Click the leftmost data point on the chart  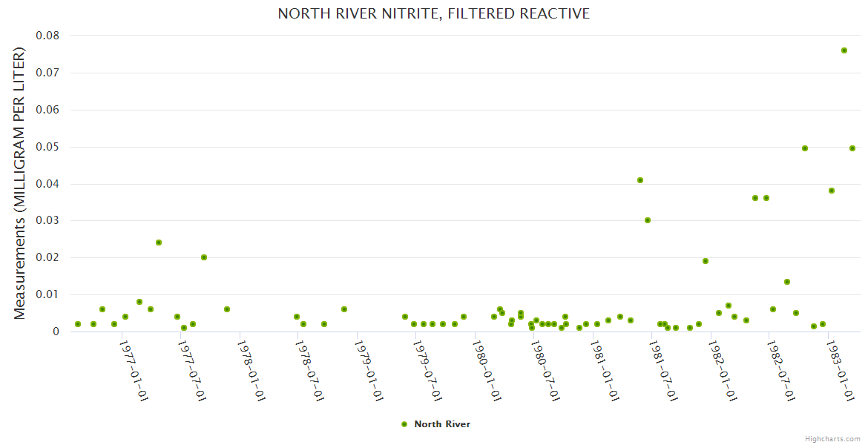click(78, 324)
